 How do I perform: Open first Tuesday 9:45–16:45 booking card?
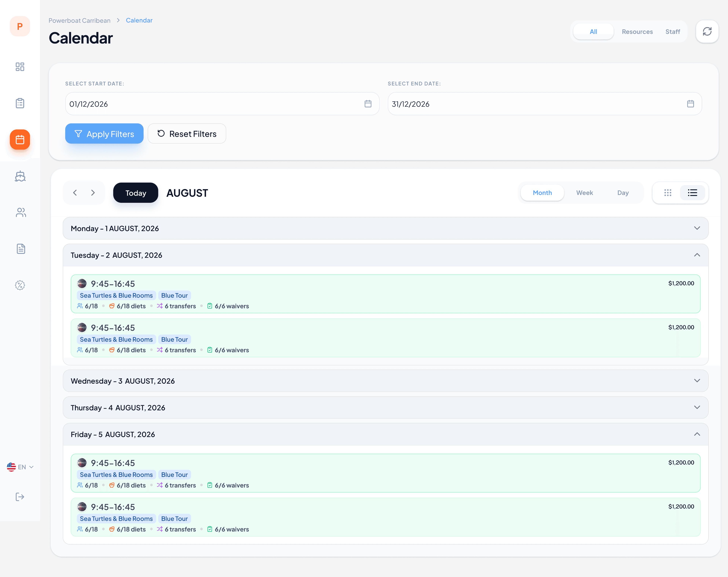point(386,294)
